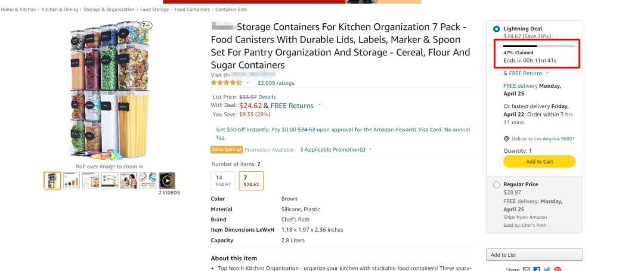The height and width of the screenshot is (271, 644).
Task: Click the location pin delivery icon
Action: pos(506,138)
